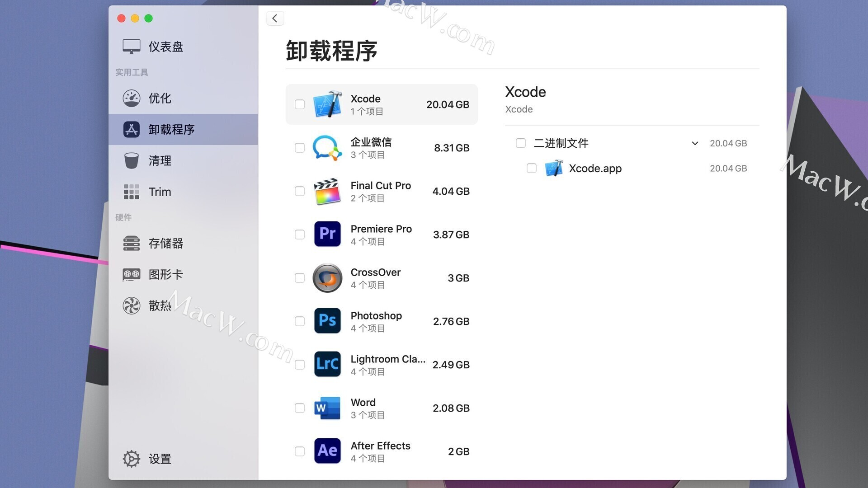868x488 pixels.
Task: Open the Storage (存储器) drive icon
Action: tap(131, 243)
